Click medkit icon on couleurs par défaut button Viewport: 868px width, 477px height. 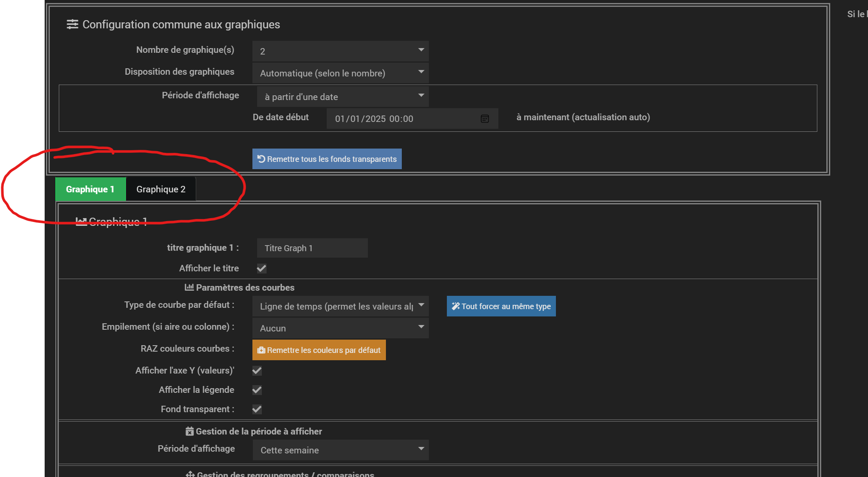261,350
